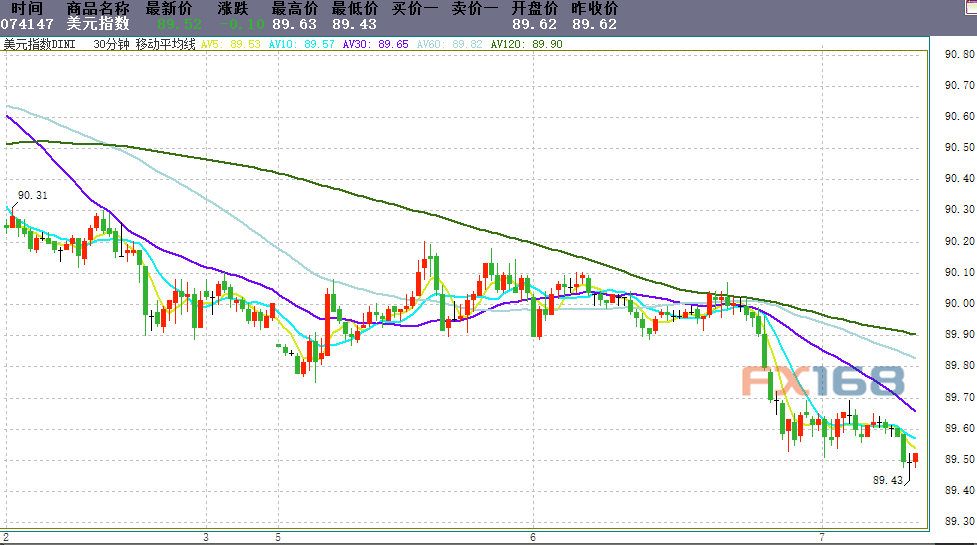Select the AV30: 89.65 legend entry
977x545 pixels.
[x=376, y=44]
